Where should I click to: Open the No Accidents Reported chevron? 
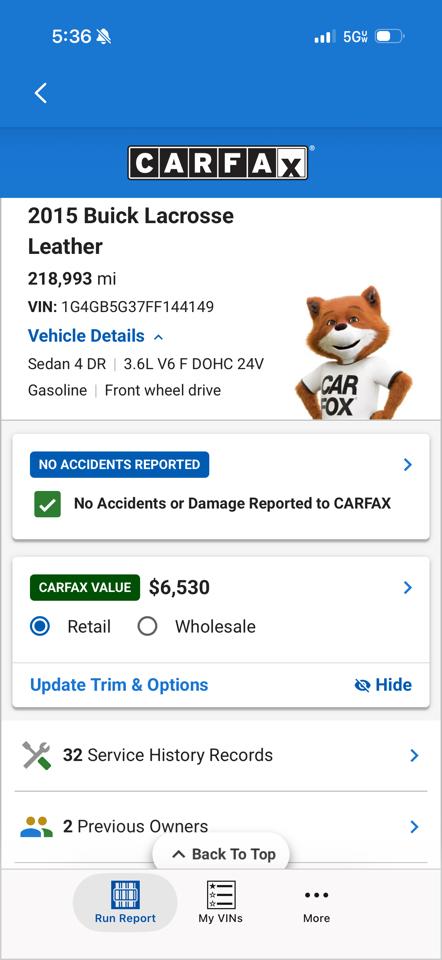click(408, 465)
